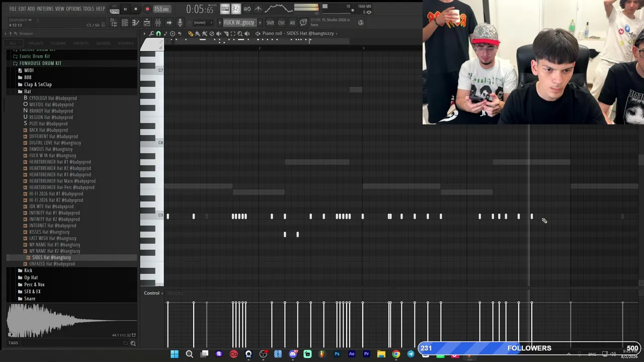This screenshot has height=362, width=644.
Task: Open the Windows Start button
Action: tap(174, 354)
